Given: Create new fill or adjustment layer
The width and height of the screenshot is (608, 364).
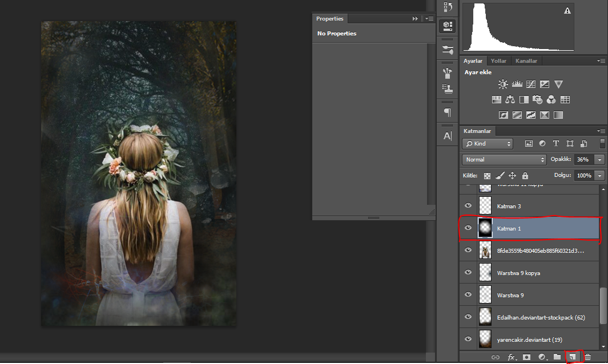Looking at the screenshot, I should click(542, 357).
